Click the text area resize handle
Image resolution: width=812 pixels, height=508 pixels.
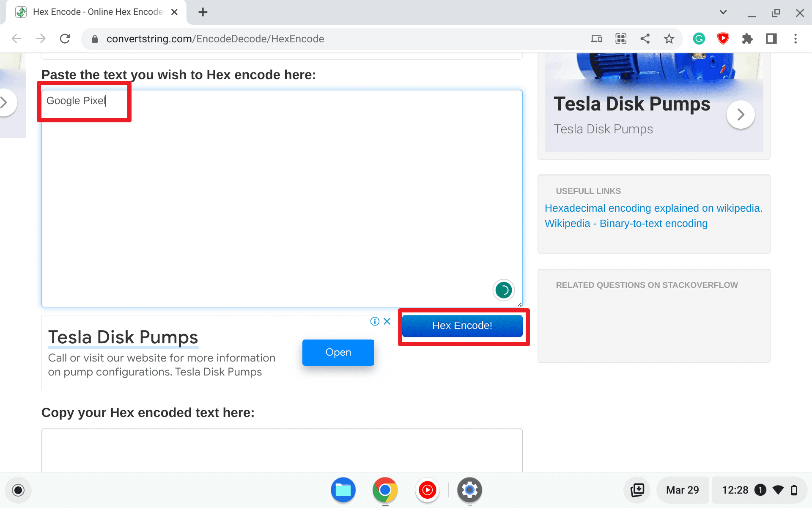pos(519,304)
